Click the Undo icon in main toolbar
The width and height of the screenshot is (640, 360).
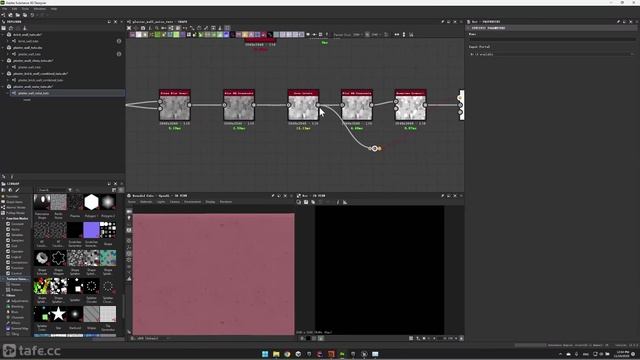[x=32, y=15]
